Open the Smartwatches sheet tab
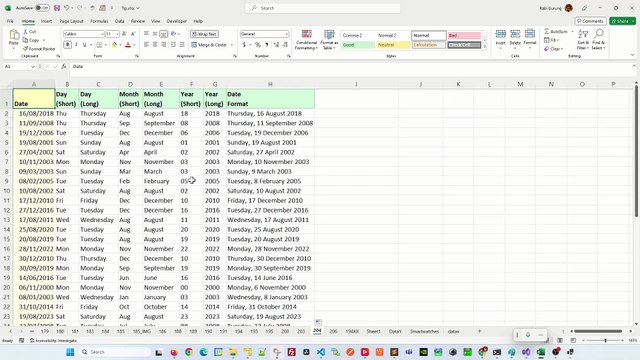The width and height of the screenshot is (640, 360). tap(424, 331)
